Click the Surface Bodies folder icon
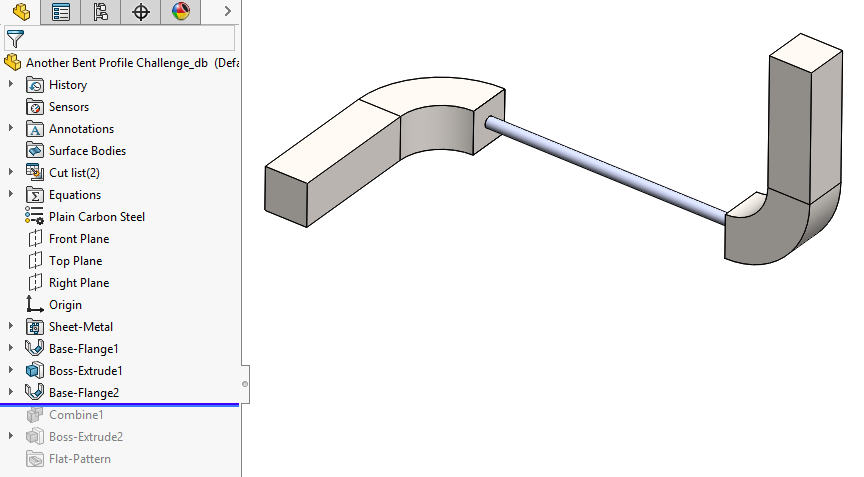 35,150
